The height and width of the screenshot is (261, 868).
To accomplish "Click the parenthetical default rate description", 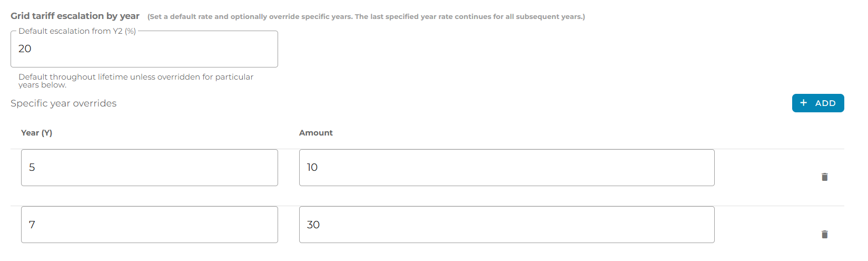I will point(366,17).
